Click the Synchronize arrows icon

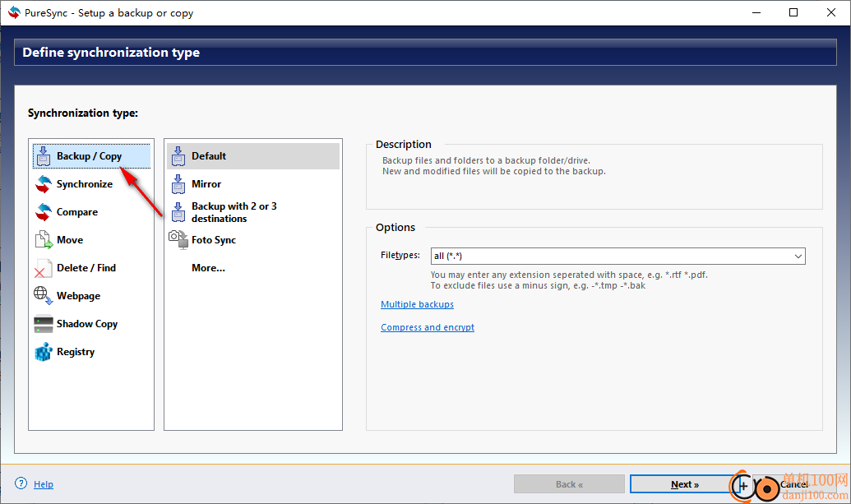point(44,184)
